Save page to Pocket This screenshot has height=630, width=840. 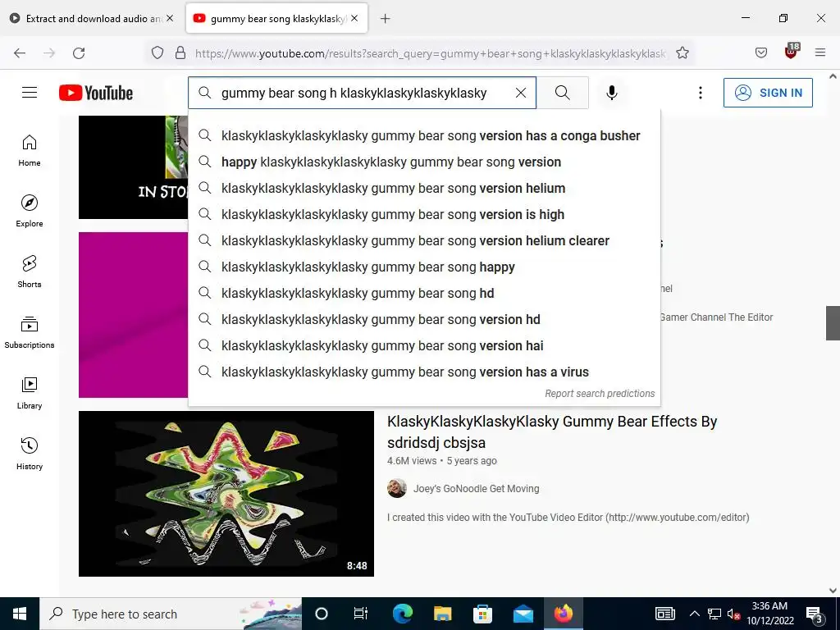(760, 52)
